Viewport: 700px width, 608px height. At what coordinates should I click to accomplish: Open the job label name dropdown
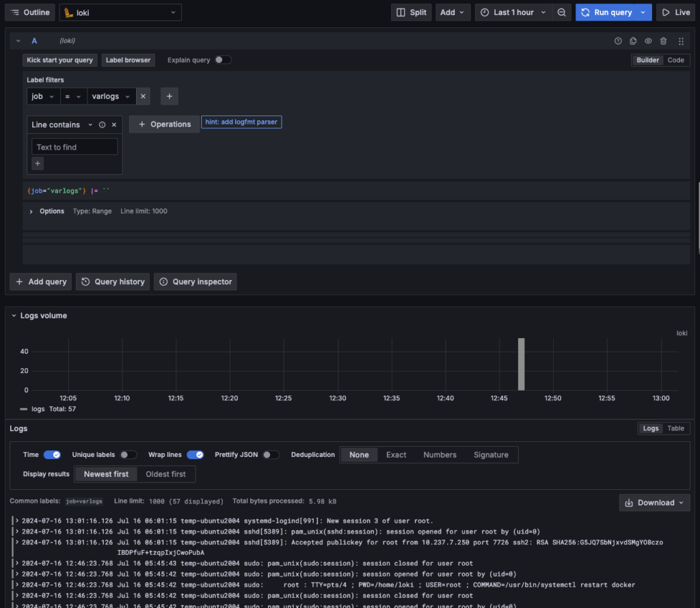click(x=43, y=96)
